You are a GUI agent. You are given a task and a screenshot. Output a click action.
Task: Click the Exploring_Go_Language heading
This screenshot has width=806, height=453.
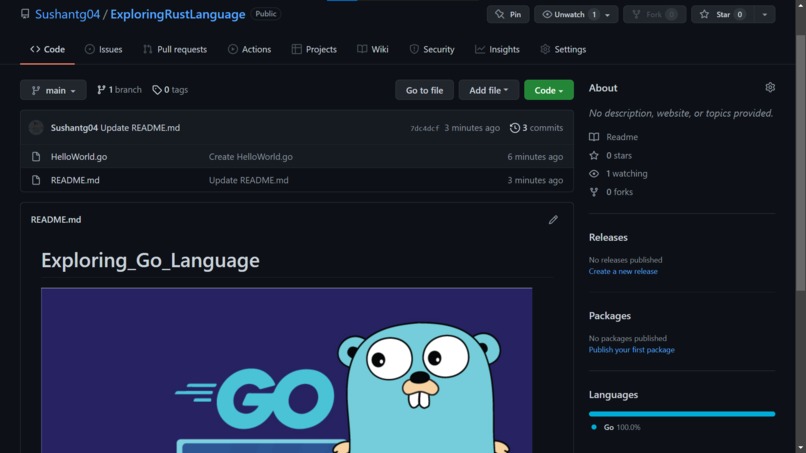[150, 260]
